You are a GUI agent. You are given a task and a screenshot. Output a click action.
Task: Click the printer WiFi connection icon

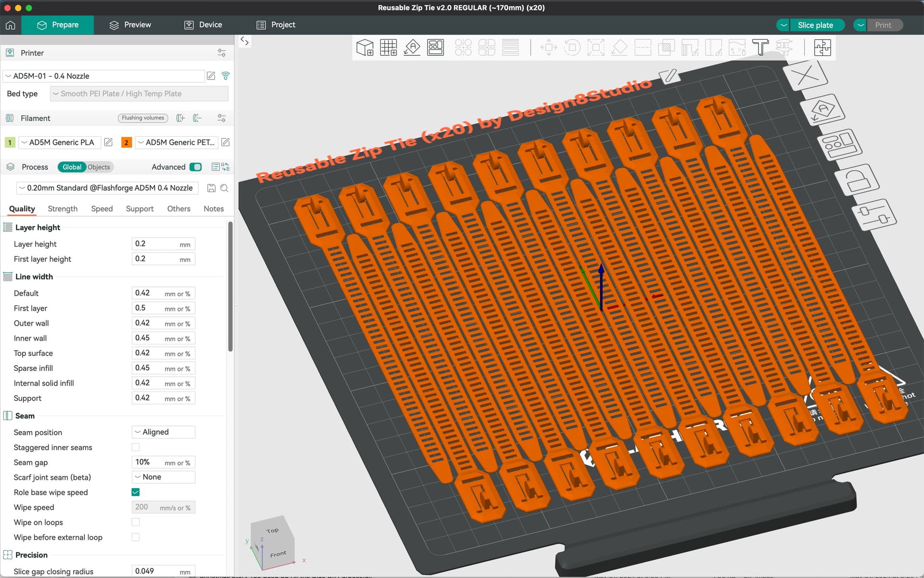pyautogui.click(x=225, y=76)
